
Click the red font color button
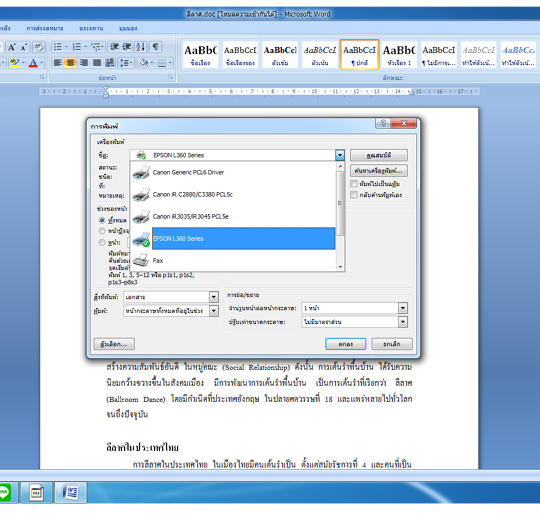click(33, 63)
